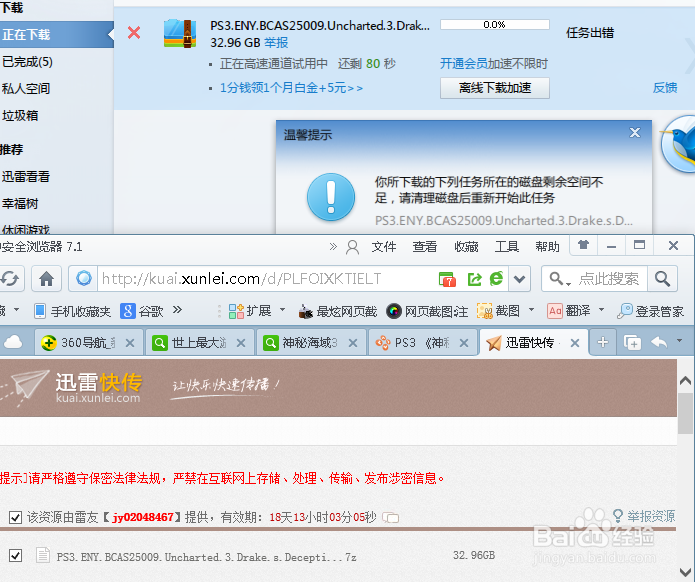Viewport: 695px width, 582px height.
Task: Expand the 截图 dropdown arrow
Action: click(x=531, y=310)
